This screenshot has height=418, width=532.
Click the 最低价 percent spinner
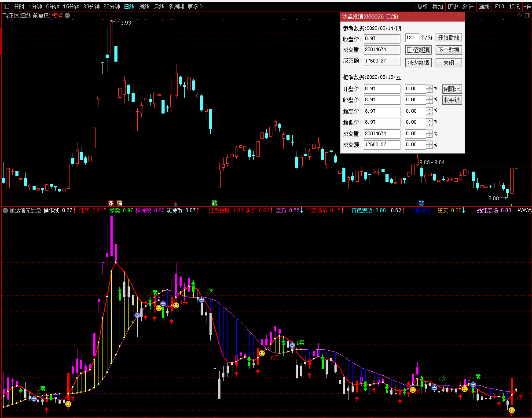pos(429,122)
